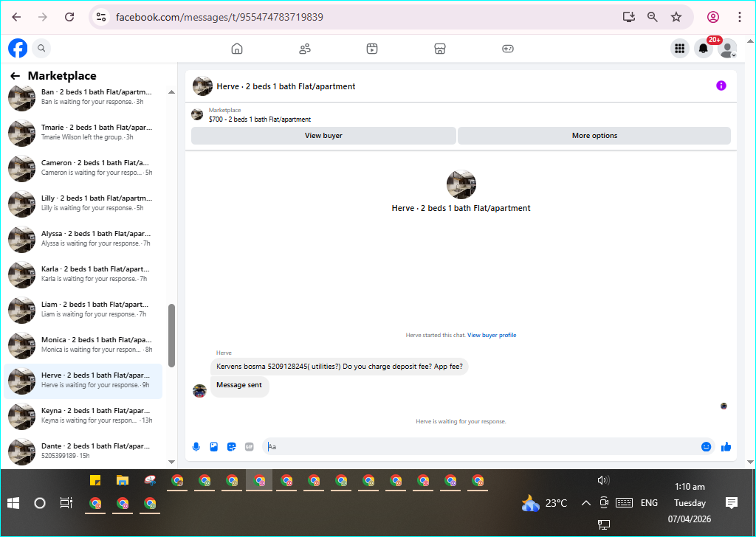The height and width of the screenshot is (537, 756).
Task: Reload the page
Action: point(69,17)
